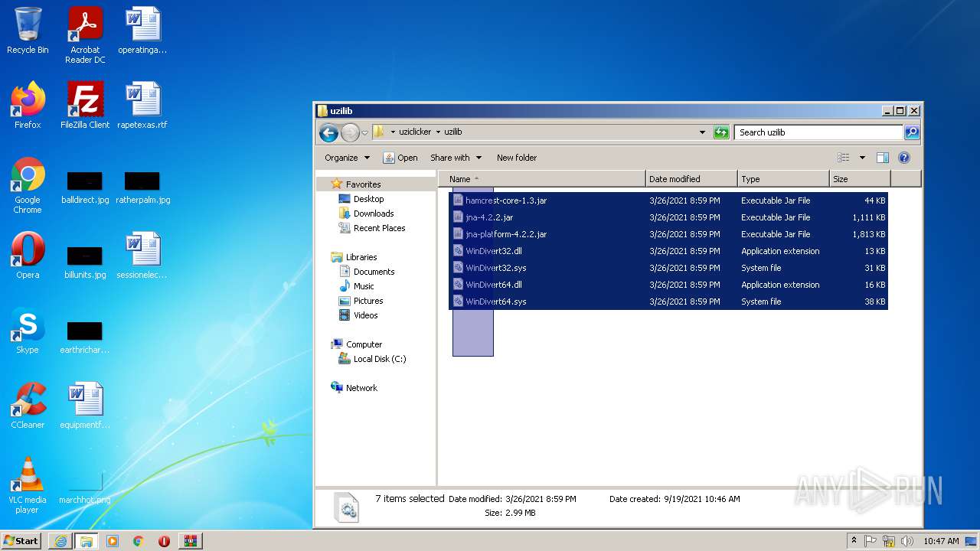Expand the address bar history dropdown
Viewport: 980px width, 551px height.
[702, 132]
